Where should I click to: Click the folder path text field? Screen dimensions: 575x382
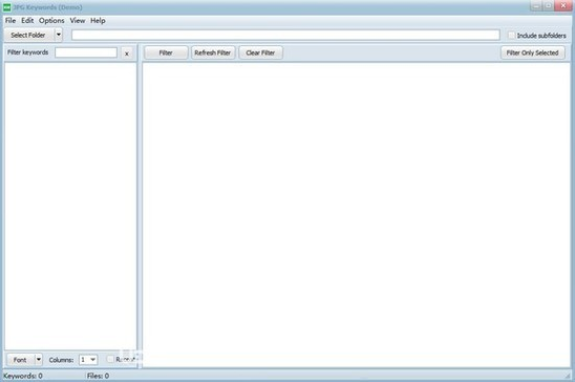click(x=286, y=35)
